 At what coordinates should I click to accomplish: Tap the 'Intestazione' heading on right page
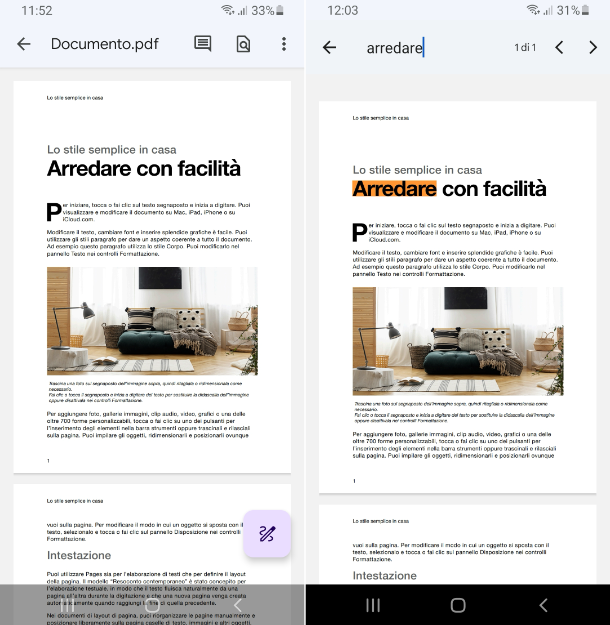(385, 576)
